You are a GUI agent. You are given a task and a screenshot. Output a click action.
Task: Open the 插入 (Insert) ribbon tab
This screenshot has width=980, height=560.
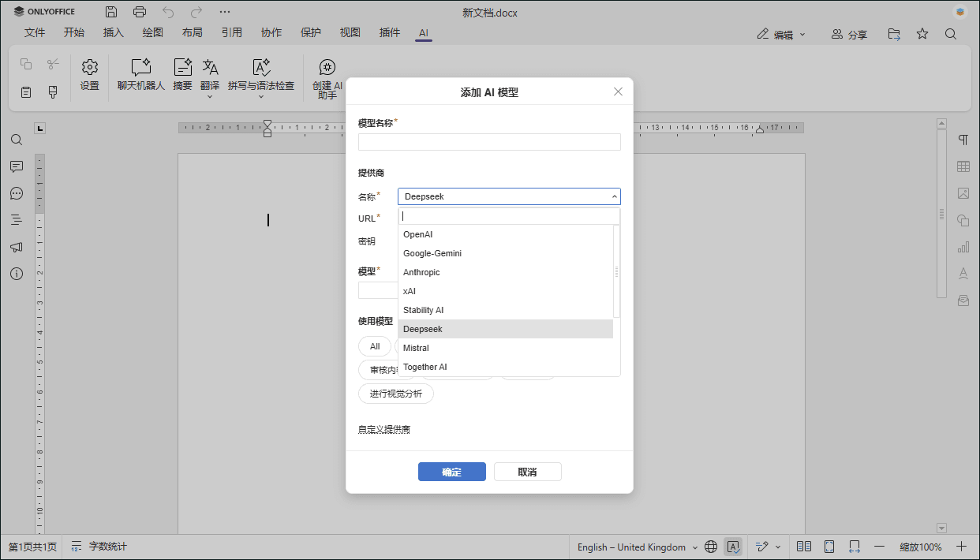(x=114, y=33)
